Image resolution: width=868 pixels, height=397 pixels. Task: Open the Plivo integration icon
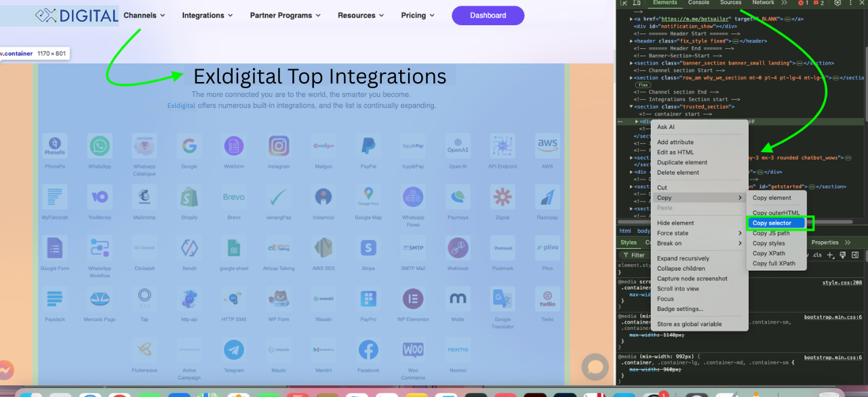547,248
